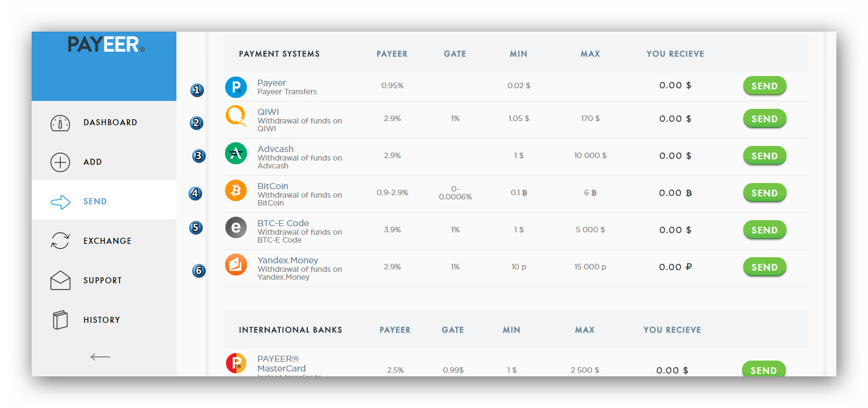Click BitCoin fee 0.9-2.9% value
868x408 pixels.
(x=392, y=193)
